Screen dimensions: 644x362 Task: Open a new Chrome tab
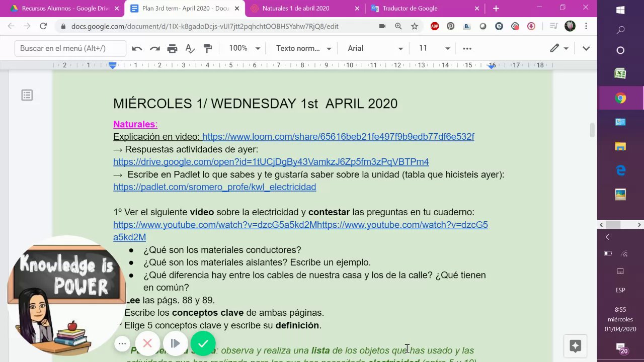(x=496, y=9)
